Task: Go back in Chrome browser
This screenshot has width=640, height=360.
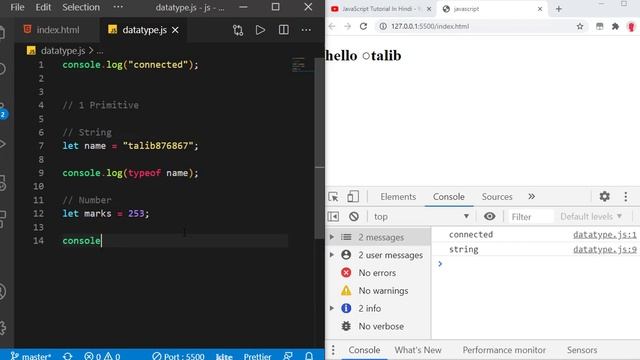Action: (x=332, y=26)
